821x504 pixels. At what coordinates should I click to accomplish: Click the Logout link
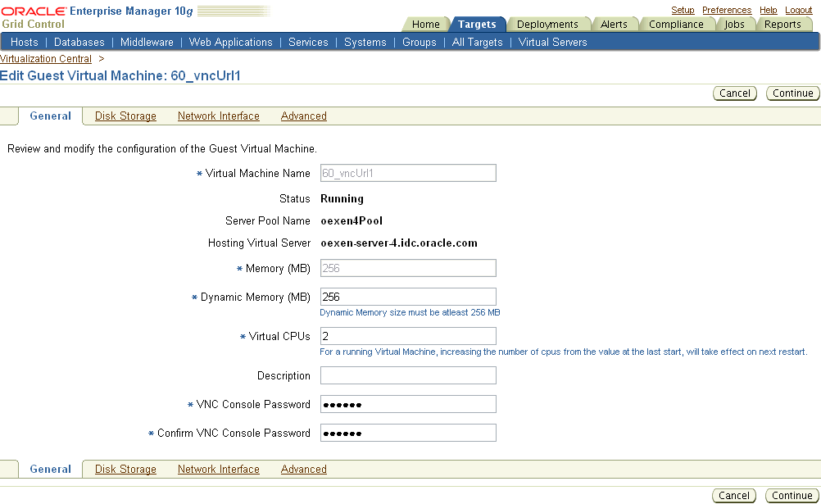tap(799, 10)
